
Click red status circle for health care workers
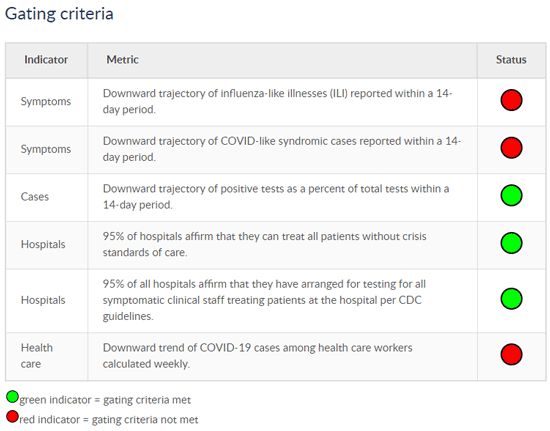click(511, 354)
